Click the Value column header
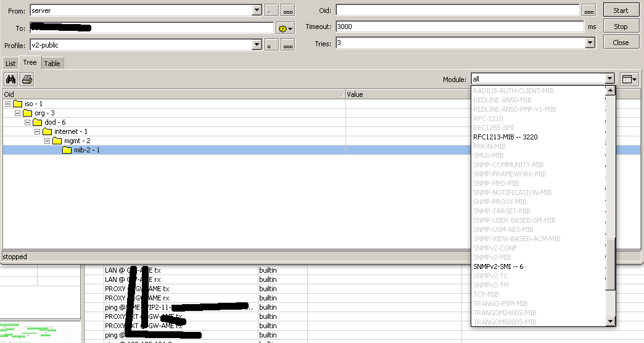This screenshot has height=343, width=644. [408, 94]
